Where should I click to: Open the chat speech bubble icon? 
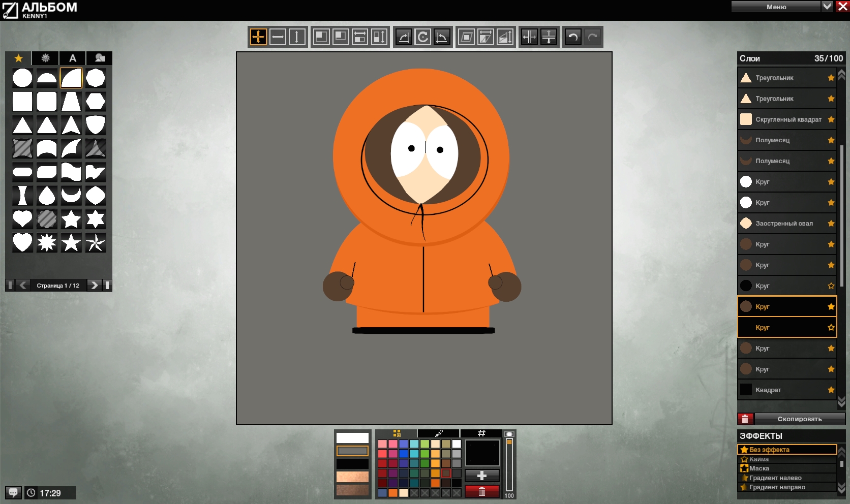[x=13, y=492]
